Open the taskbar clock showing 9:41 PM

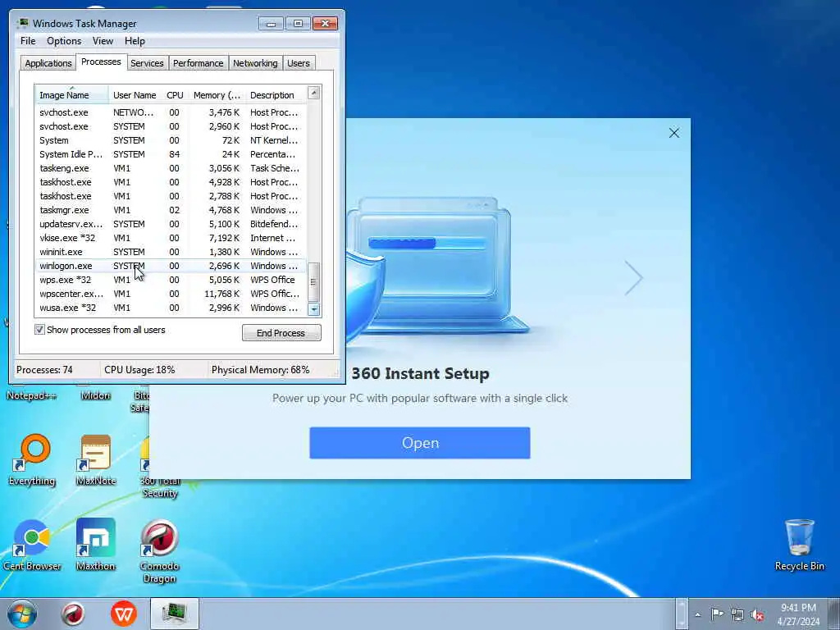tap(798, 614)
